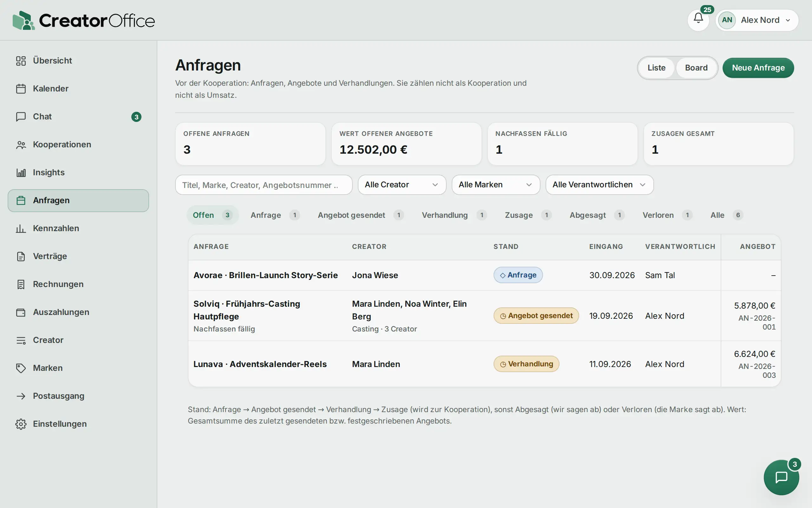The image size is (812, 508).
Task: Click Jona Wiese creator name
Action: (375, 275)
